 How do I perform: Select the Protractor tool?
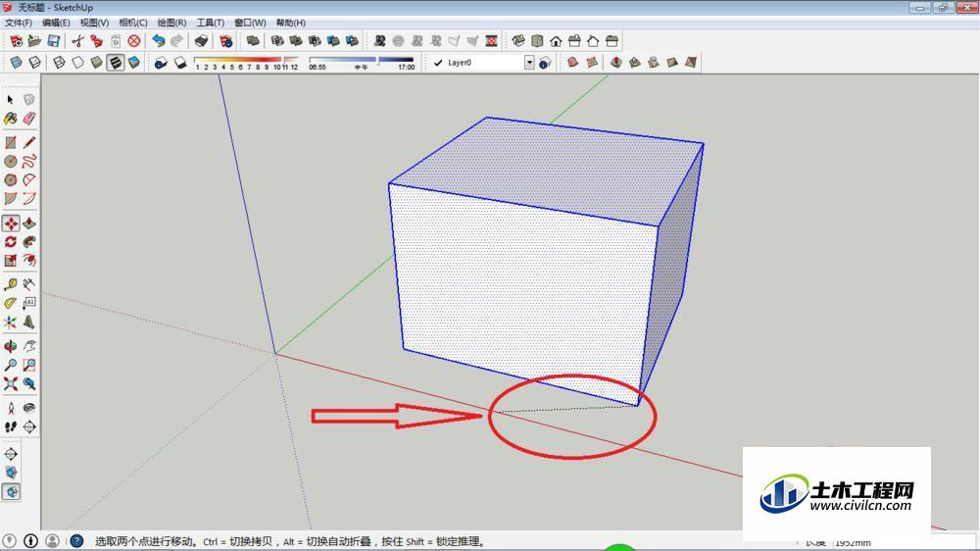tap(10, 303)
